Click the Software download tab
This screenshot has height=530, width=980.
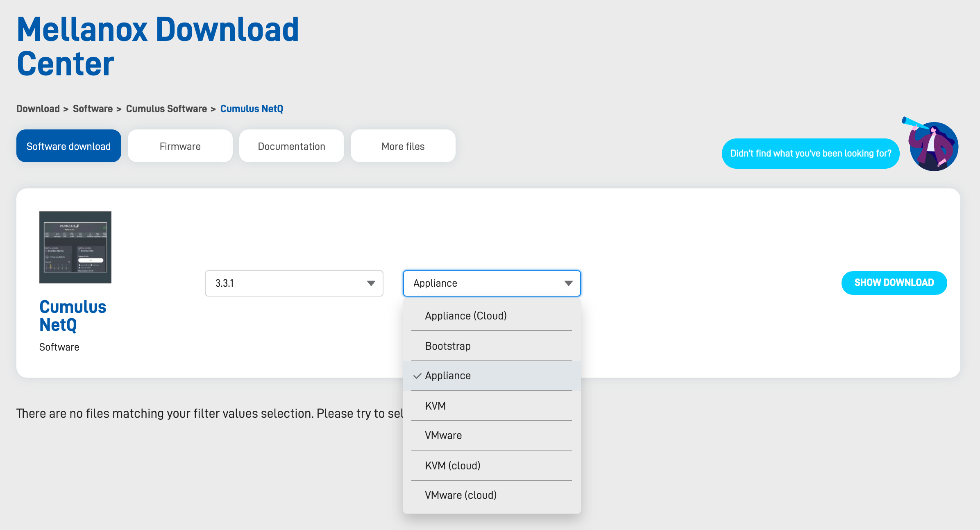(x=69, y=146)
